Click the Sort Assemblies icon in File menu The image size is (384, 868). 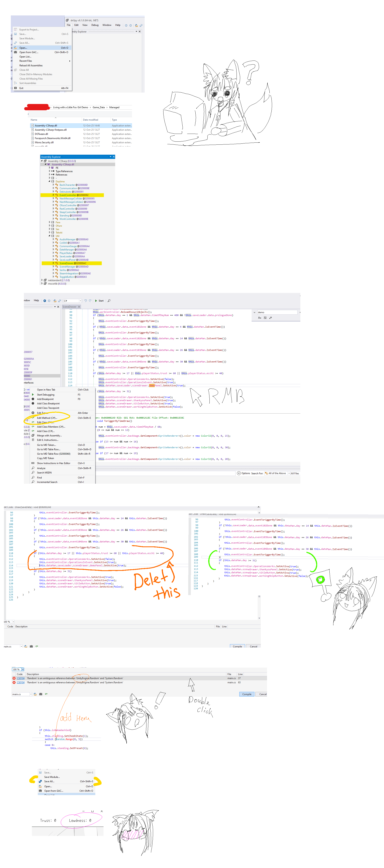[15, 83]
